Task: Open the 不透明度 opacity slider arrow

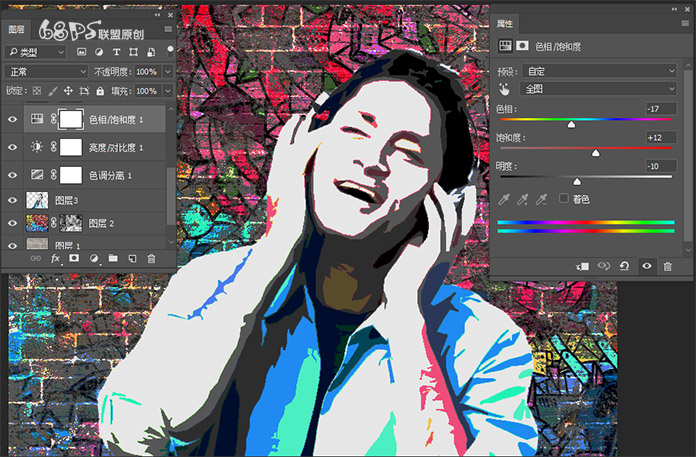Action: pyautogui.click(x=168, y=71)
